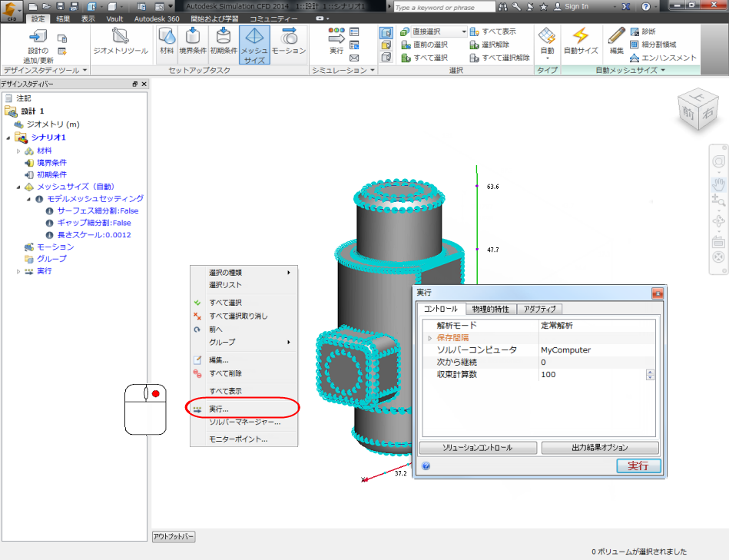The width and height of the screenshot is (729, 560).
Task: Open 診断 diagnostics tool
Action: point(643,31)
